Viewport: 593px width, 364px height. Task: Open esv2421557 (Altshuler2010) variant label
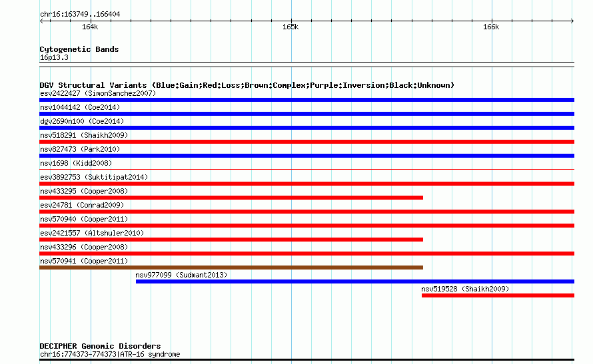92,233
